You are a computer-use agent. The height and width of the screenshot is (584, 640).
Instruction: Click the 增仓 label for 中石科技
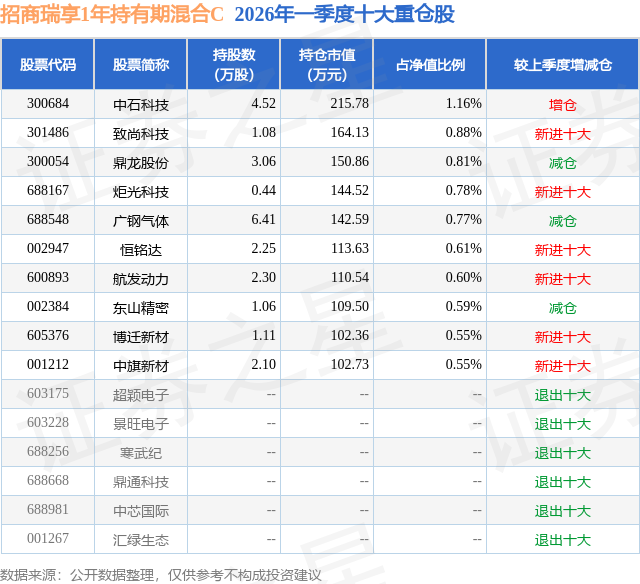pyautogui.click(x=562, y=105)
